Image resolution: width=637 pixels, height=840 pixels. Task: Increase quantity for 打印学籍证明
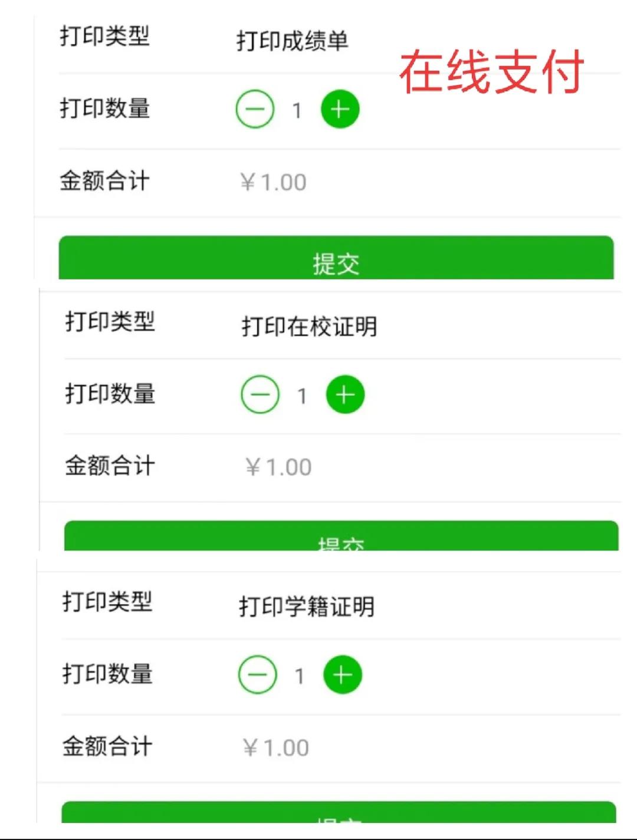pyautogui.click(x=342, y=674)
